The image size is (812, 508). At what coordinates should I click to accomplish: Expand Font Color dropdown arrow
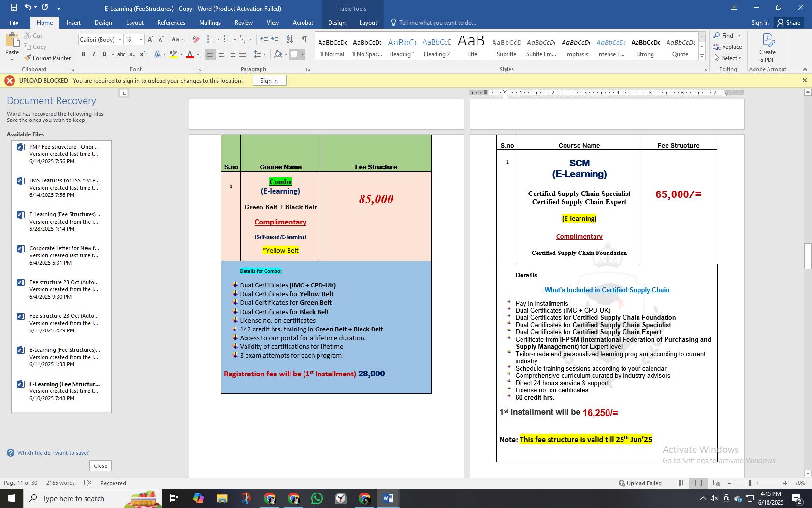pyautogui.click(x=198, y=55)
